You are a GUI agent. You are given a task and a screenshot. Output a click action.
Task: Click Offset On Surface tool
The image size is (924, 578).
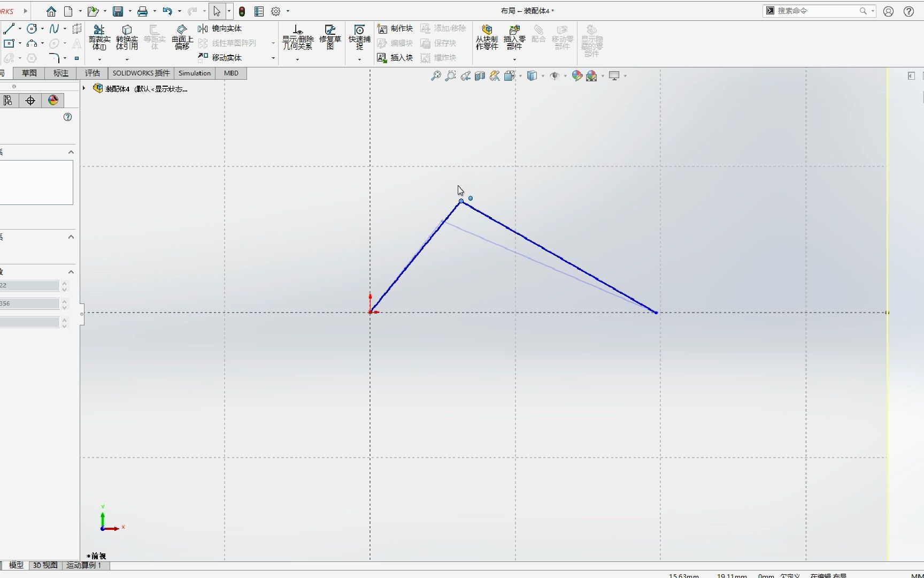coord(182,37)
